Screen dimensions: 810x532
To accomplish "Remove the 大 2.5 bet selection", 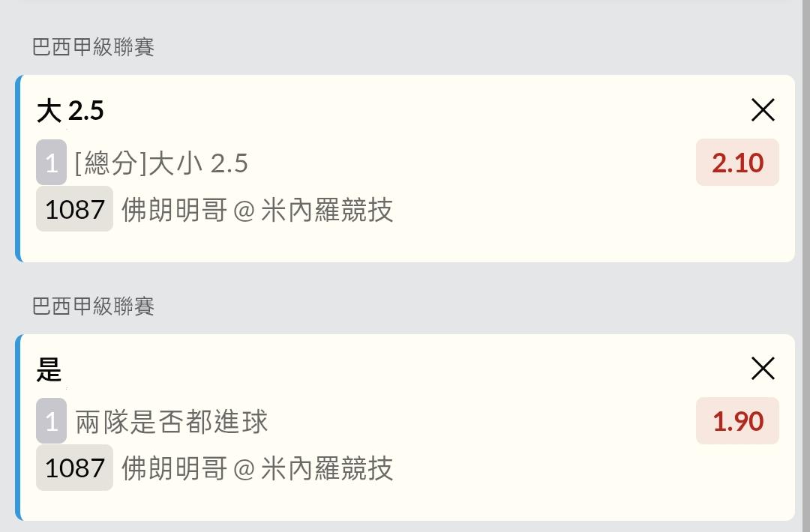I will [763, 110].
